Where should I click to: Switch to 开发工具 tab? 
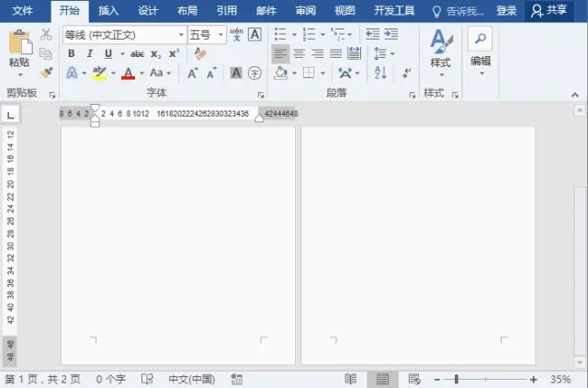tap(394, 11)
